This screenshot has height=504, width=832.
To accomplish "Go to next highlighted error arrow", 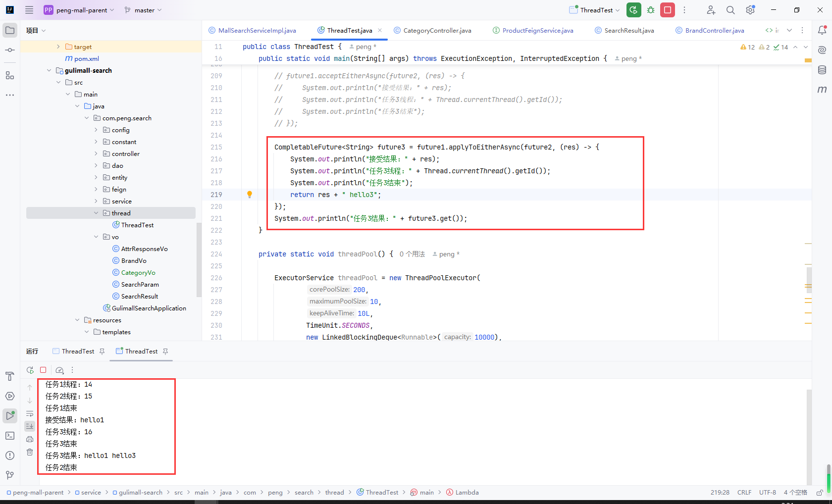I will pyautogui.click(x=806, y=47).
